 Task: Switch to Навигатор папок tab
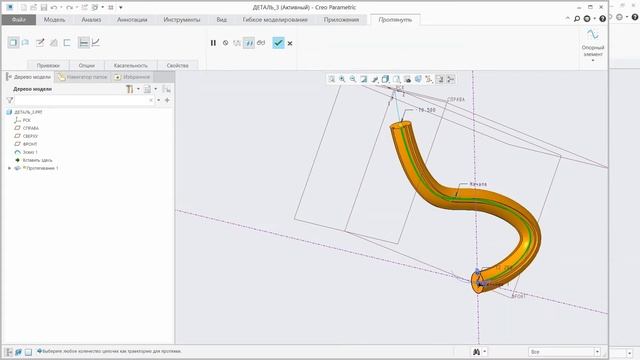[82, 77]
